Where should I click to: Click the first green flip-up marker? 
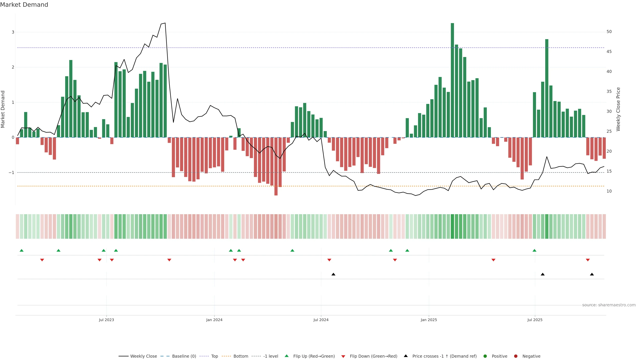coord(21,250)
